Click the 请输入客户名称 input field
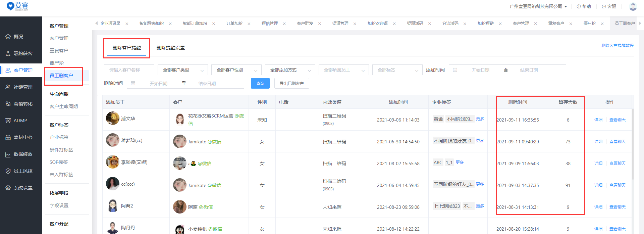 coord(129,70)
